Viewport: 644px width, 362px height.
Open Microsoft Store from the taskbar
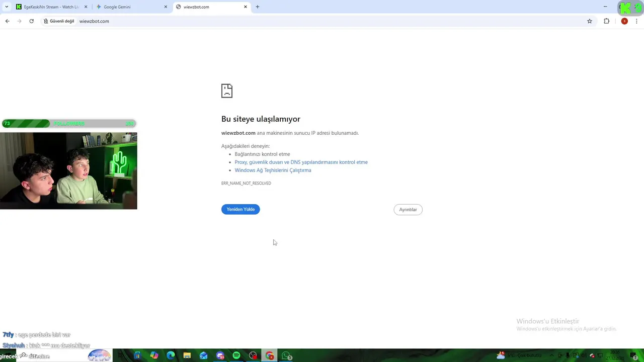137,355
